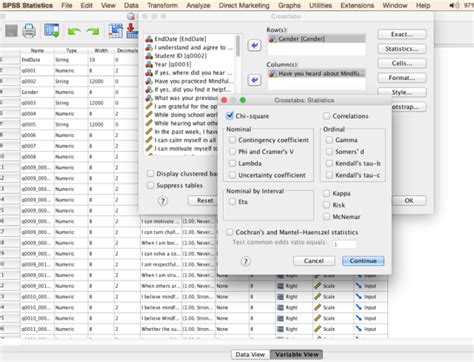Viewport: 474px width, 362px height.
Task: Open the Transform menu
Action: (162, 5)
